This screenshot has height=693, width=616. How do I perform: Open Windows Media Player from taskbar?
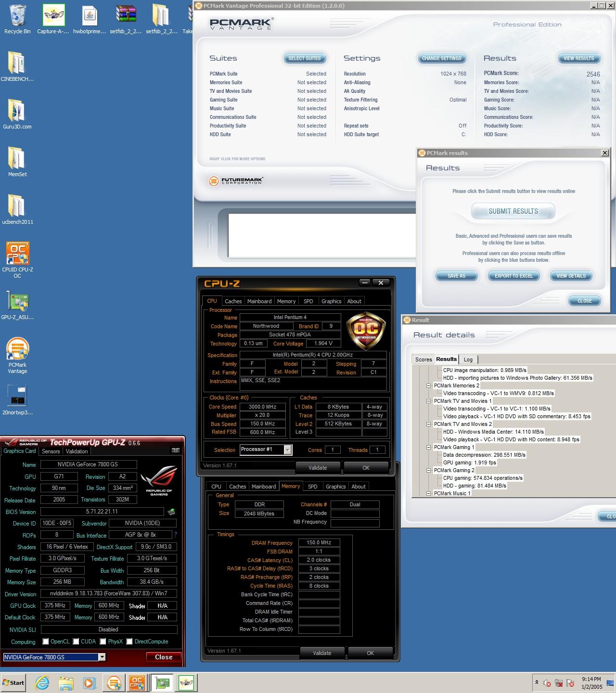(89, 683)
